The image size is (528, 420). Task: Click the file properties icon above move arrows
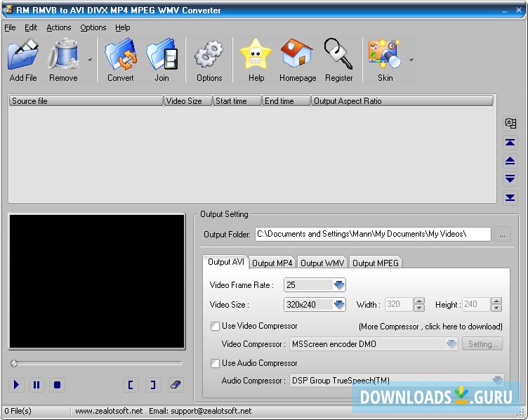pos(510,124)
